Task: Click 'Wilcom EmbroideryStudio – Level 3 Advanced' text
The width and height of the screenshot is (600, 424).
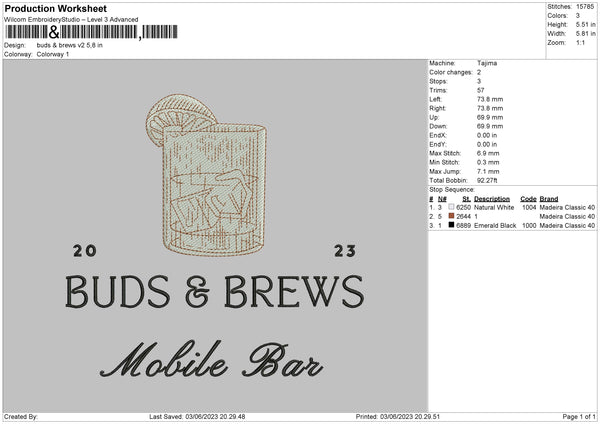Action: tap(71, 20)
